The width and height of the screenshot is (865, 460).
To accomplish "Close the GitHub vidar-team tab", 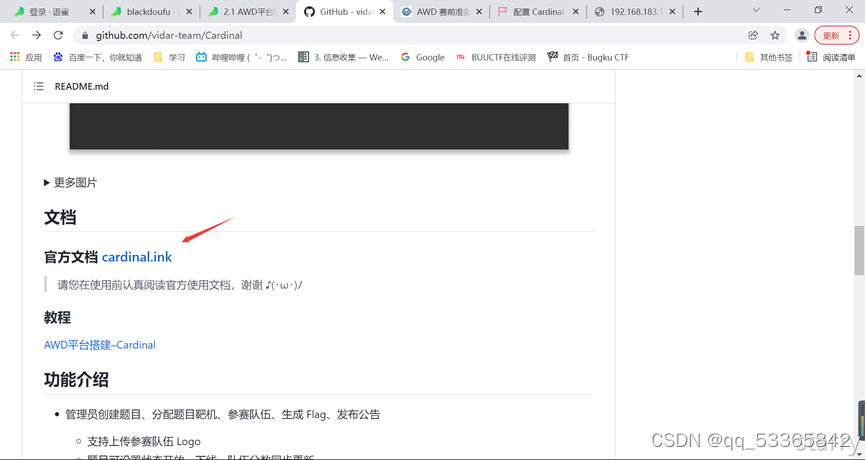I will click(x=382, y=12).
